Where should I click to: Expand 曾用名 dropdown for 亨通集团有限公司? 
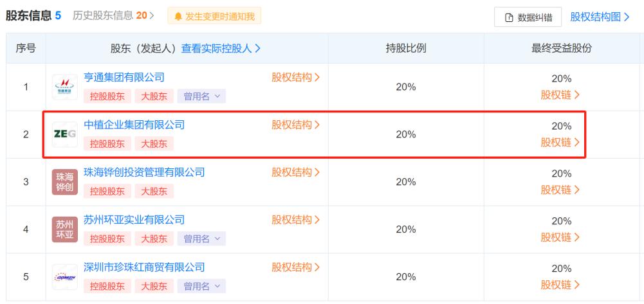201,96
